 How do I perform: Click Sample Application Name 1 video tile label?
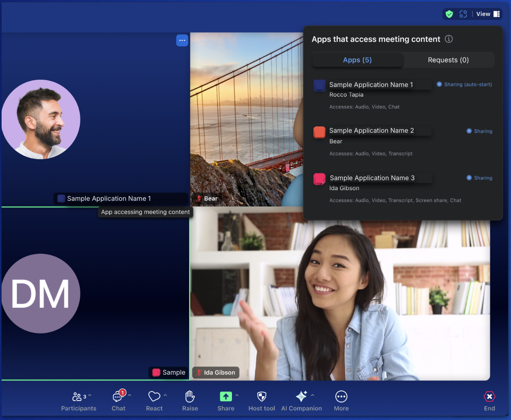pos(121,199)
